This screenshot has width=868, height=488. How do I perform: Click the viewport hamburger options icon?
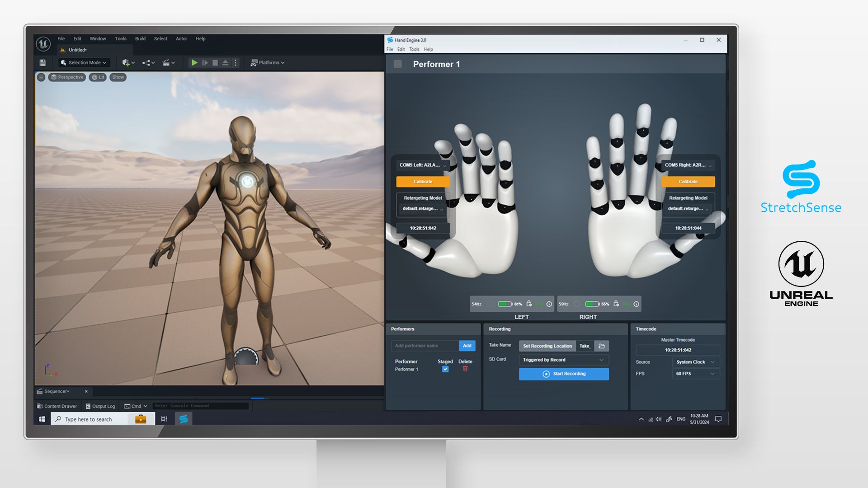41,77
